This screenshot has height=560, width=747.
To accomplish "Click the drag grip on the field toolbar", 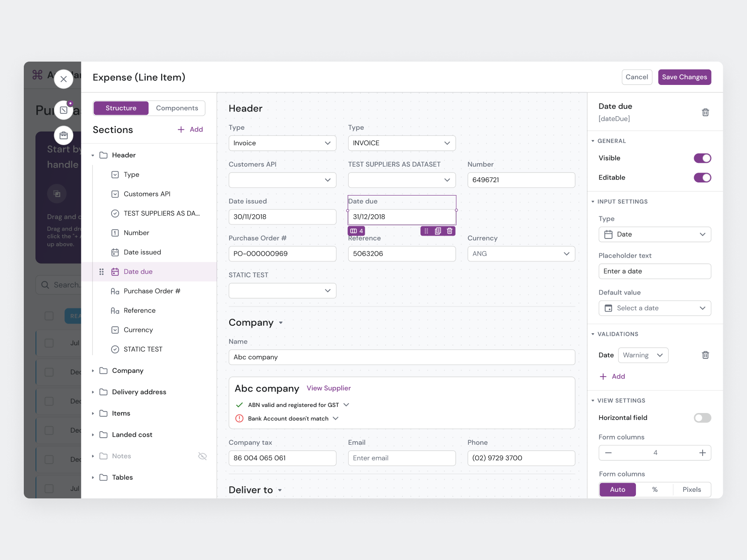I will click(426, 231).
